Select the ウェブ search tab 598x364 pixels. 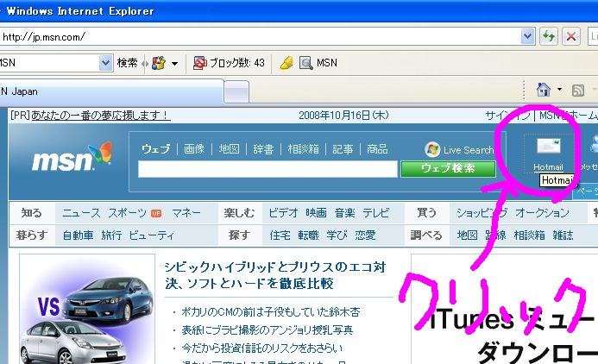click(155, 148)
